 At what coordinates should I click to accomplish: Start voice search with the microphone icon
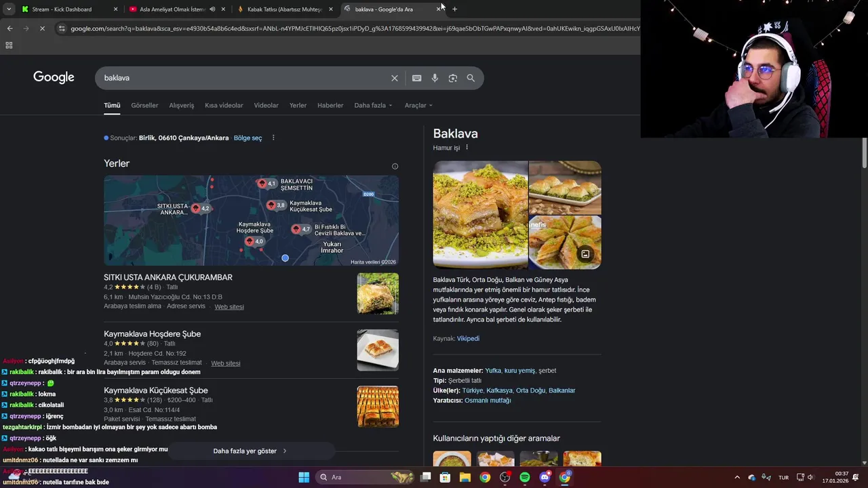pos(435,78)
